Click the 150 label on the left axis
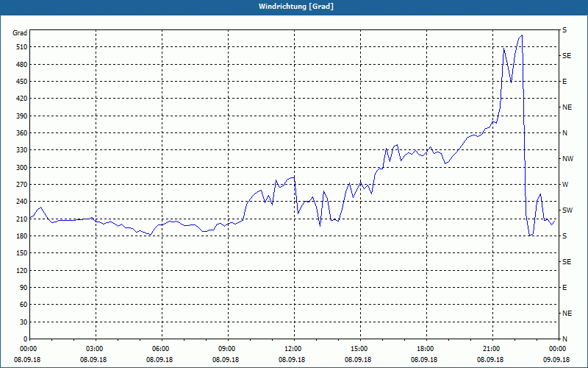 (21, 253)
